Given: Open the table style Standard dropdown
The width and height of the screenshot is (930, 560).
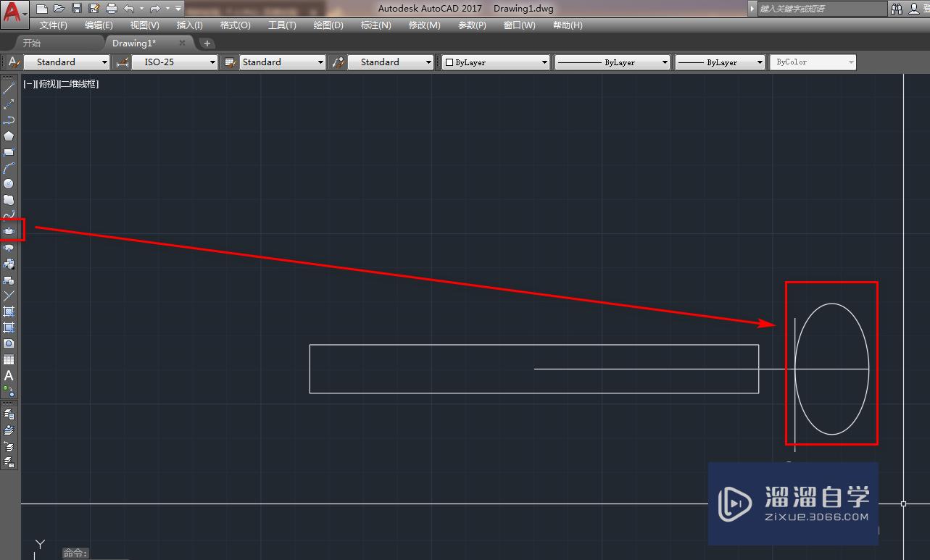Looking at the screenshot, I should coord(283,62).
